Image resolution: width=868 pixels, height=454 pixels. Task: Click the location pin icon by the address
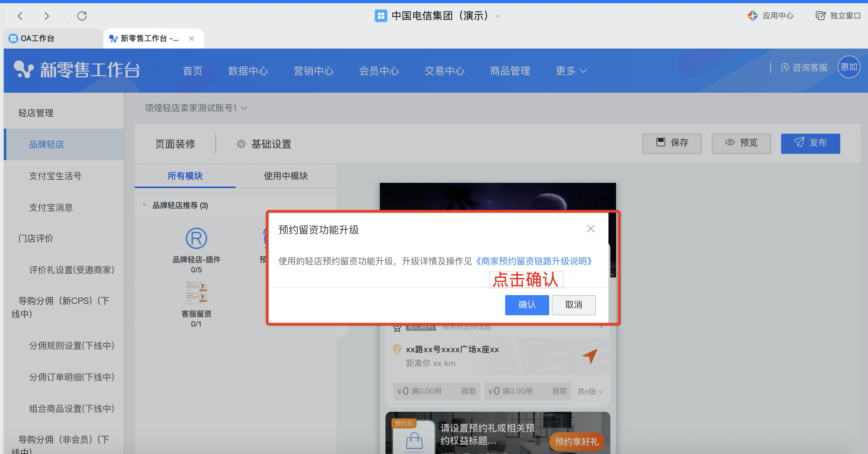[x=397, y=349]
